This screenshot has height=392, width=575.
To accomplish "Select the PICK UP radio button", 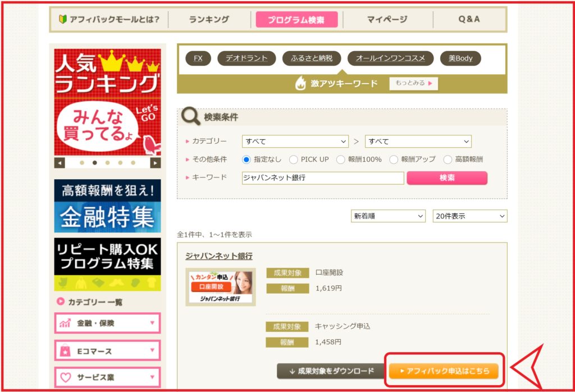I will pos(293,159).
